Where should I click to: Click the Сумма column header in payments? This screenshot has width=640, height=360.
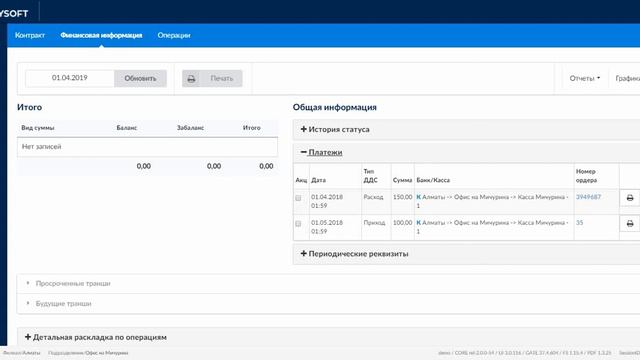[x=402, y=180]
